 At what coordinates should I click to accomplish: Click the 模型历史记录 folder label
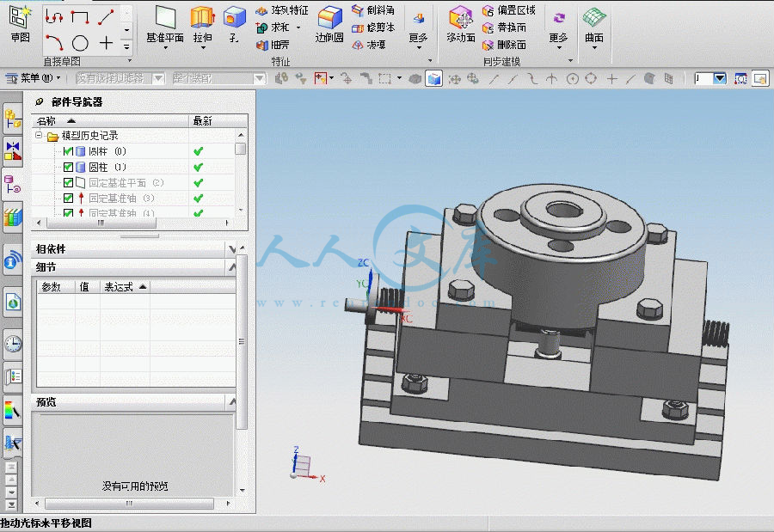(89, 135)
